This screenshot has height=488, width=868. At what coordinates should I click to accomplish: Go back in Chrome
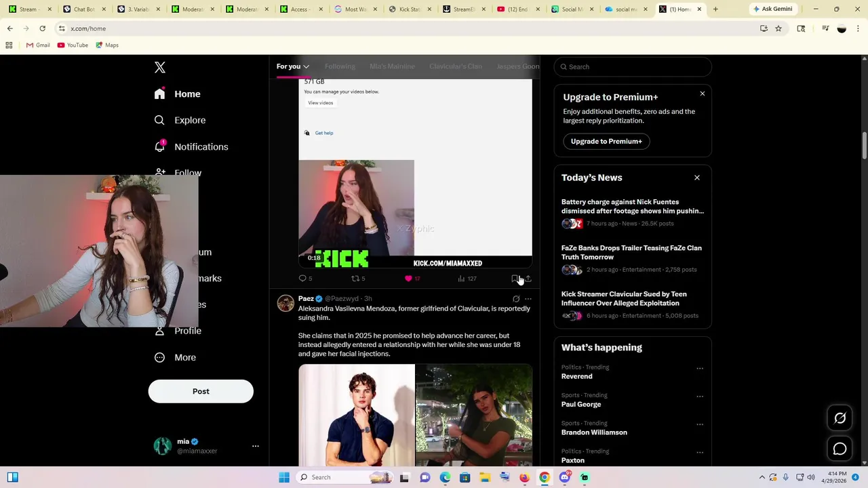coord(10,28)
